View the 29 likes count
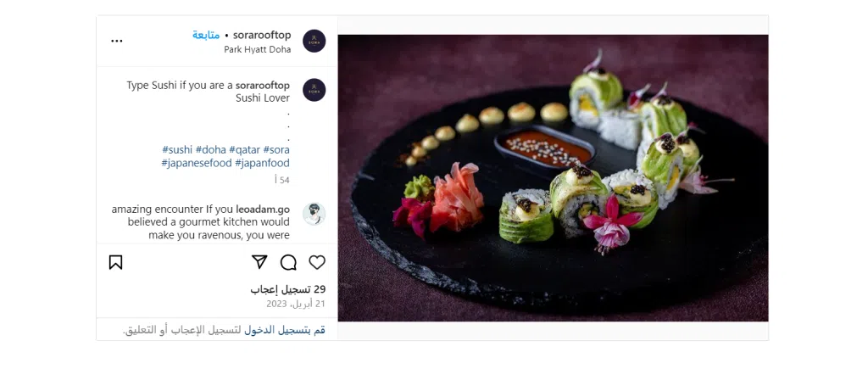This screenshot has width=868, height=369. (288, 289)
